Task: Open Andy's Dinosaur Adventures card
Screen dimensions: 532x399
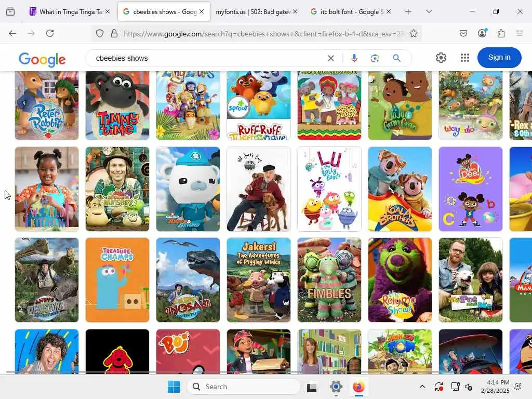Action: (x=188, y=280)
